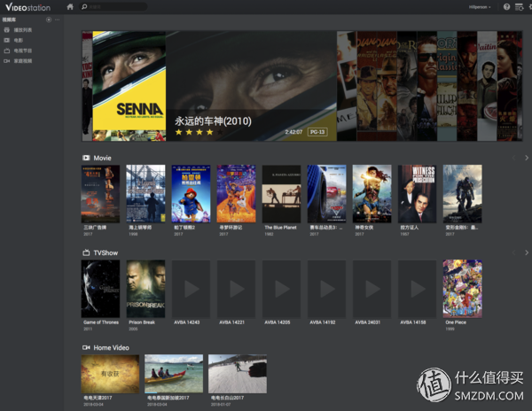This screenshot has width=532, height=411.
Task: Click the camcorder icon beside 家庭视频
Action: pos(6,61)
